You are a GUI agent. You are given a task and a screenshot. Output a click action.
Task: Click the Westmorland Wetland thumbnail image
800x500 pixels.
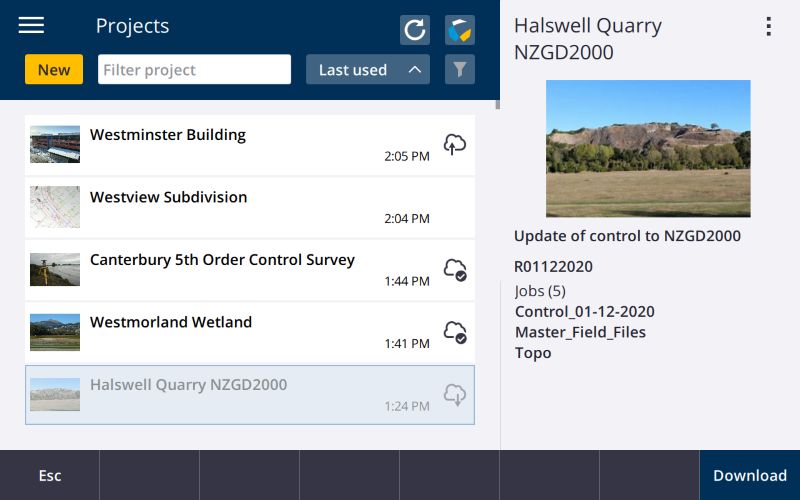click(55, 332)
